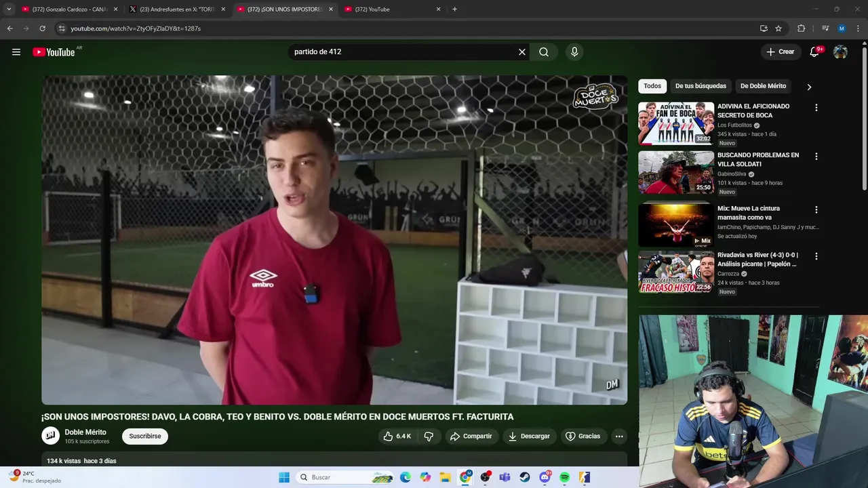Select the De tus búsquedas chip

[x=701, y=86]
